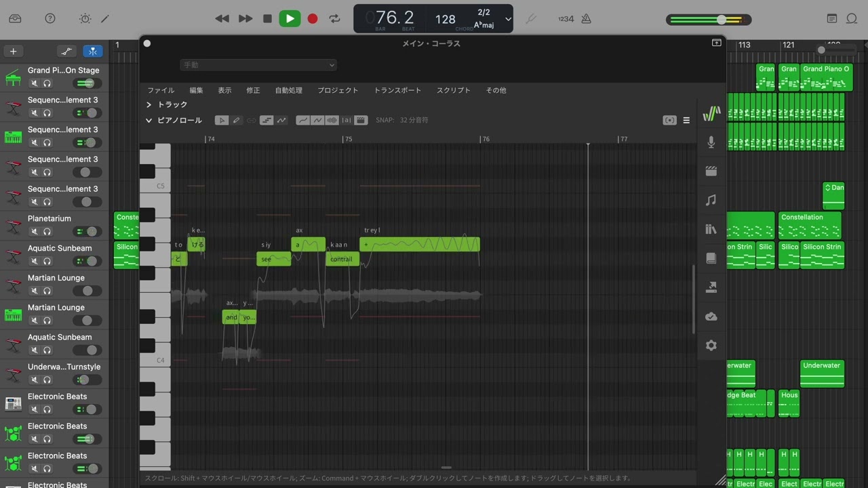Adjust the master volume slider
The height and width of the screenshot is (488, 868).
click(x=722, y=20)
